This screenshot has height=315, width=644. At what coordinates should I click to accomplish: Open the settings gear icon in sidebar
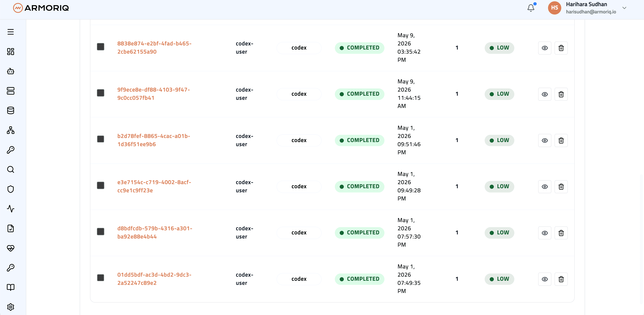tap(10, 307)
